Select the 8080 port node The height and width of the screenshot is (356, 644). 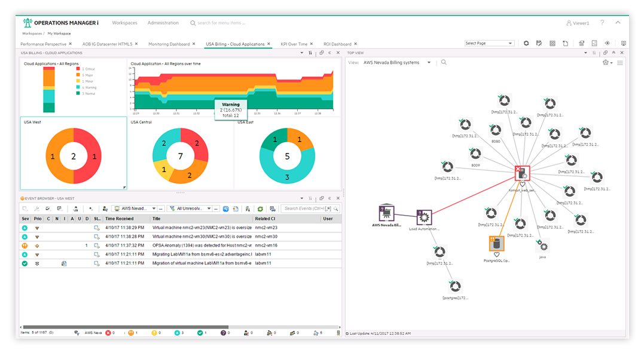point(496,130)
